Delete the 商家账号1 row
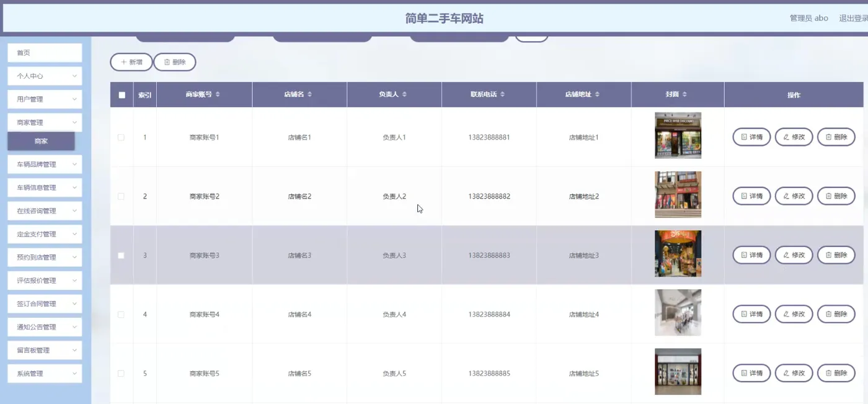 [x=836, y=137]
